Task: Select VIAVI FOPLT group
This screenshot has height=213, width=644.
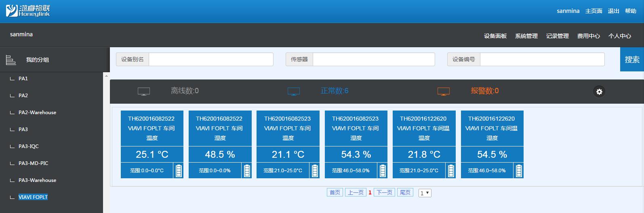Action: 33,197
